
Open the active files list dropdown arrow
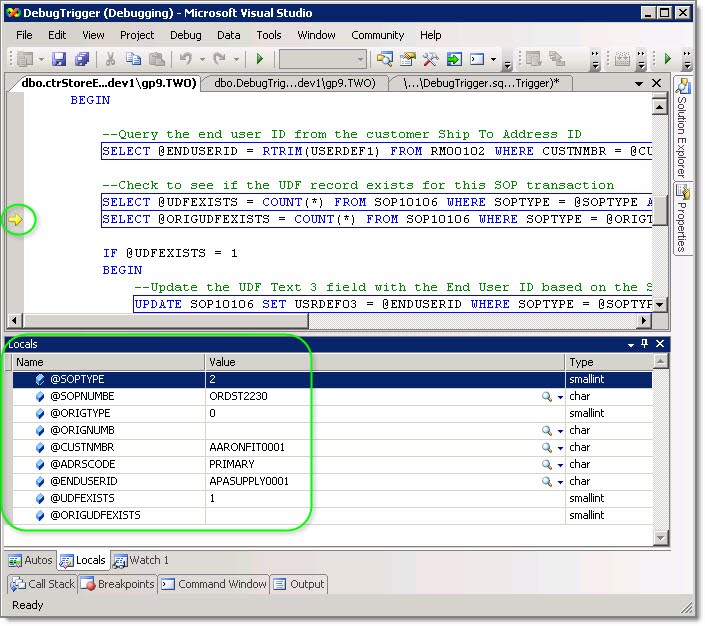(638, 84)
